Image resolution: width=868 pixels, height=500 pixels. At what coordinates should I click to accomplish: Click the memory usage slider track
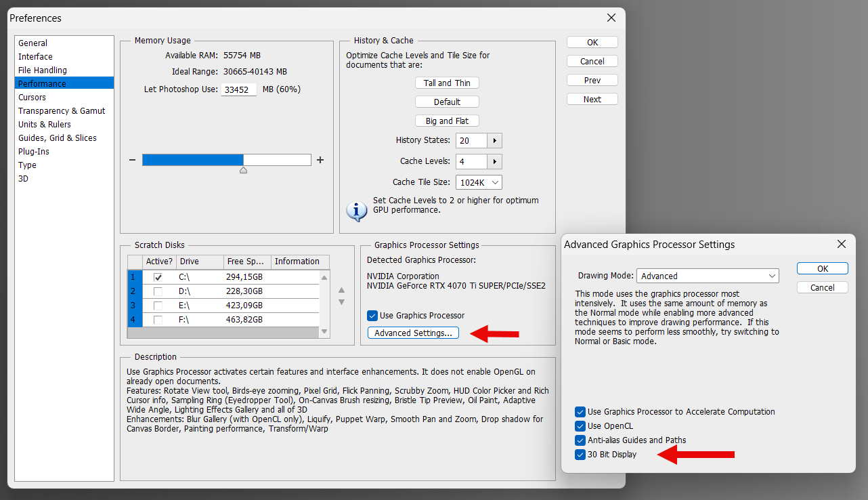[x=226, y=160]
